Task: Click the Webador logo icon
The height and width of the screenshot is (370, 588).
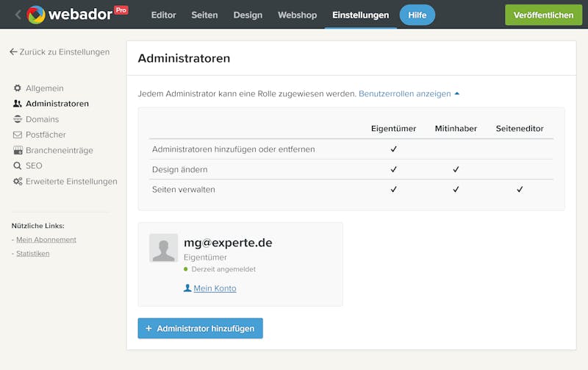Action: pos(36,15)
